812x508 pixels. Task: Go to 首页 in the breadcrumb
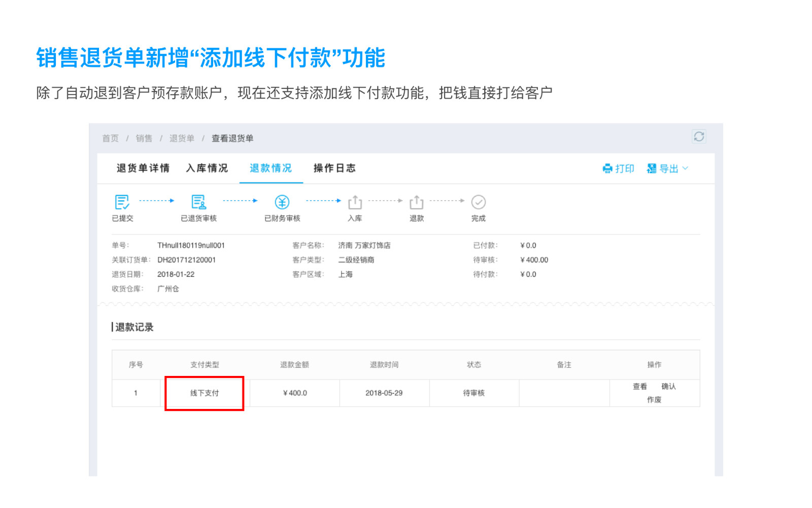(x=110, y=138)
